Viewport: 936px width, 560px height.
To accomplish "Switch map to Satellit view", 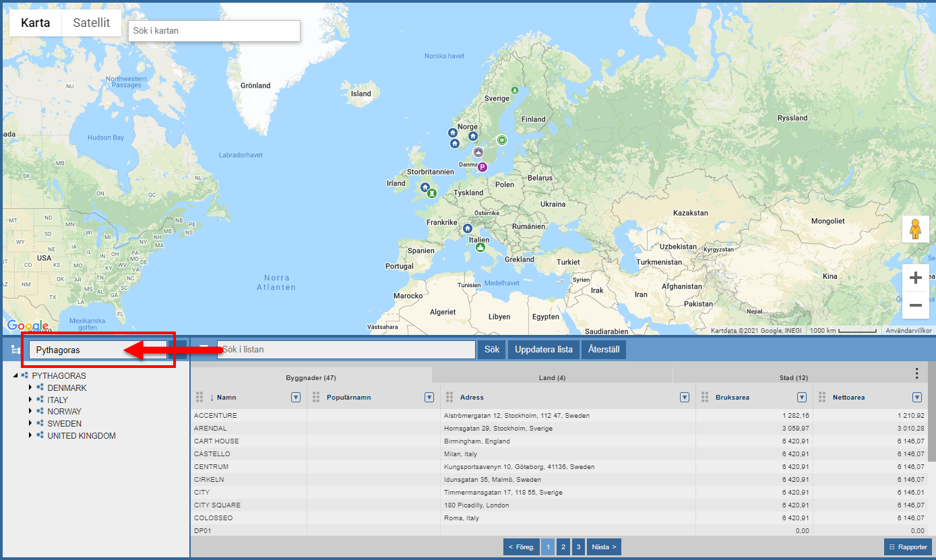I will click(91, 23).
